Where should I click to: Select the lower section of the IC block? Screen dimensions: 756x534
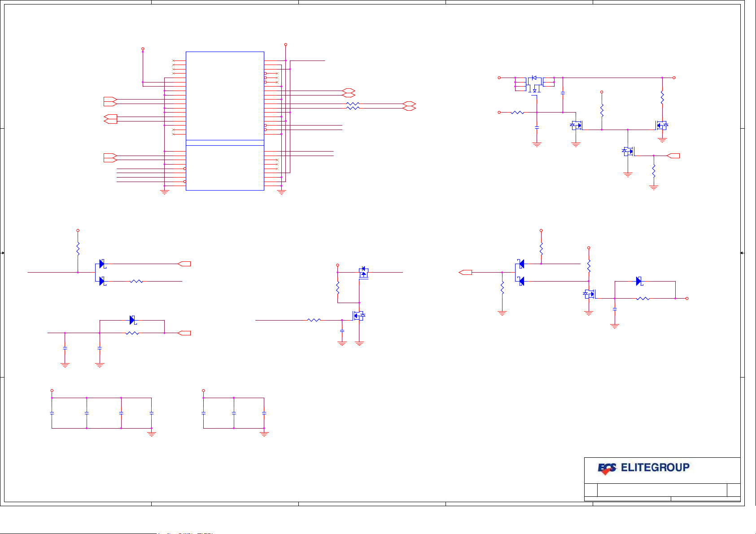click(x=225, y=168)
